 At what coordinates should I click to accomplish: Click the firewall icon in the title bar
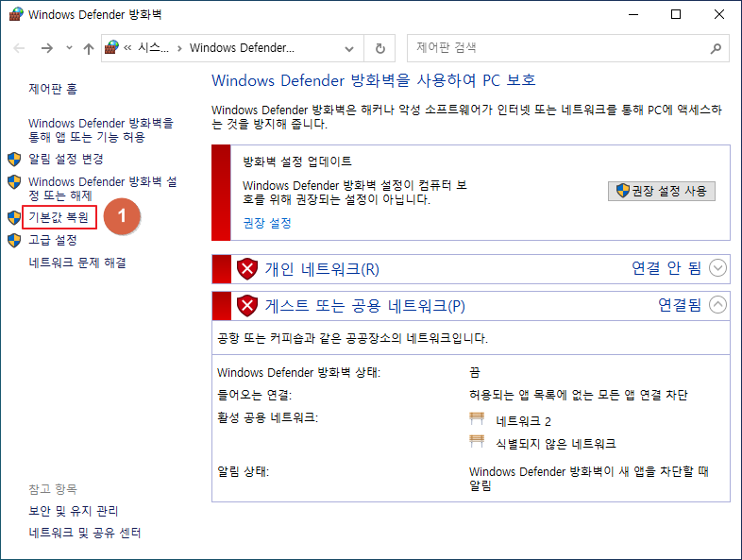(16, 14)
